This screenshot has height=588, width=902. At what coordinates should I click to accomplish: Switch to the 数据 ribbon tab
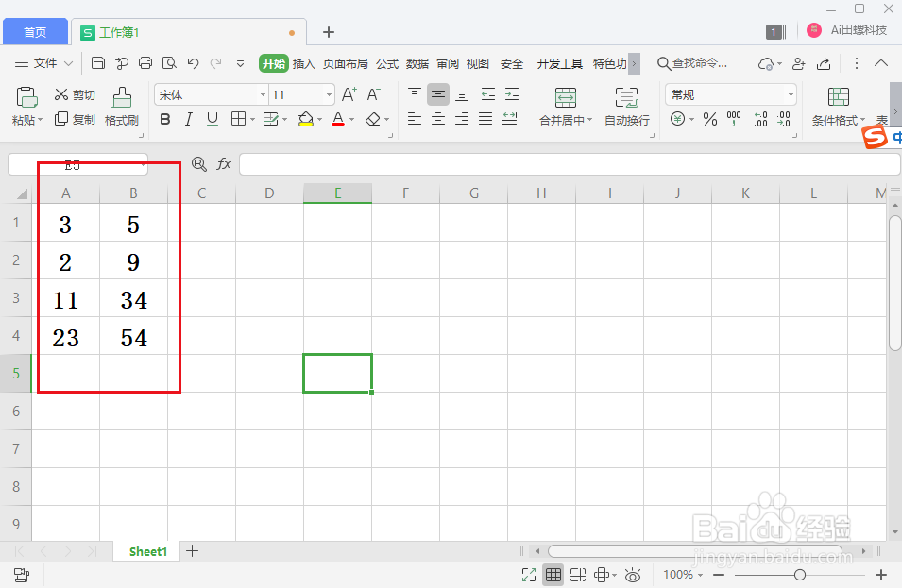[417, 63]
